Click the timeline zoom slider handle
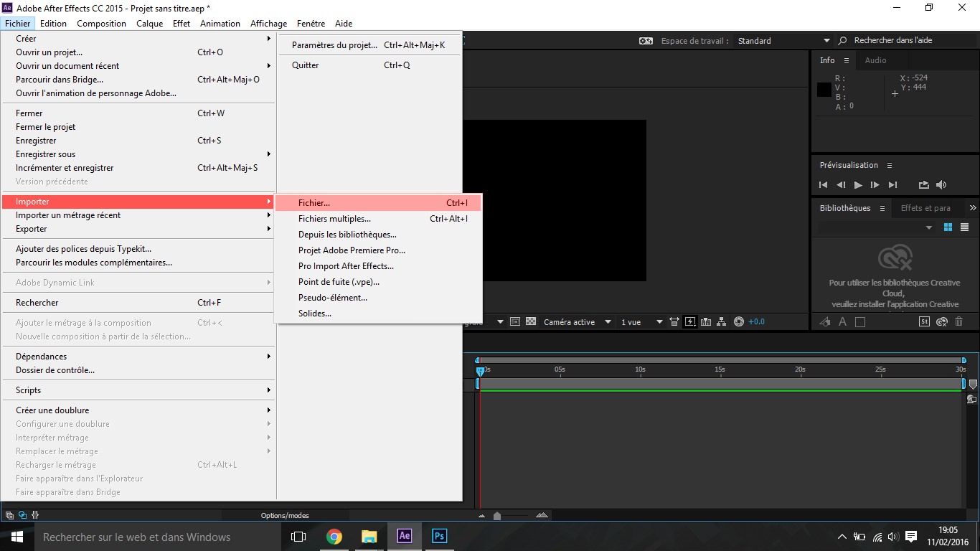The image size is (980, 551). click(x=497, y=516)
